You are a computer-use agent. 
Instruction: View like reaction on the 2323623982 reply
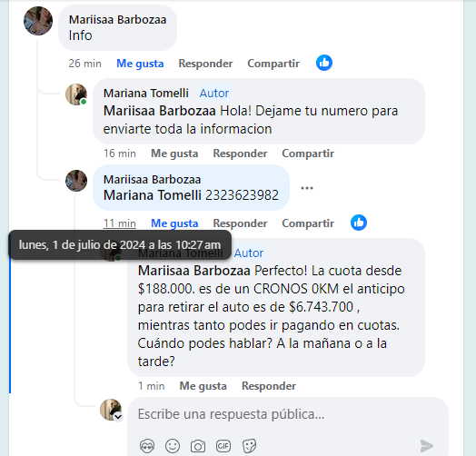point(359,223)
